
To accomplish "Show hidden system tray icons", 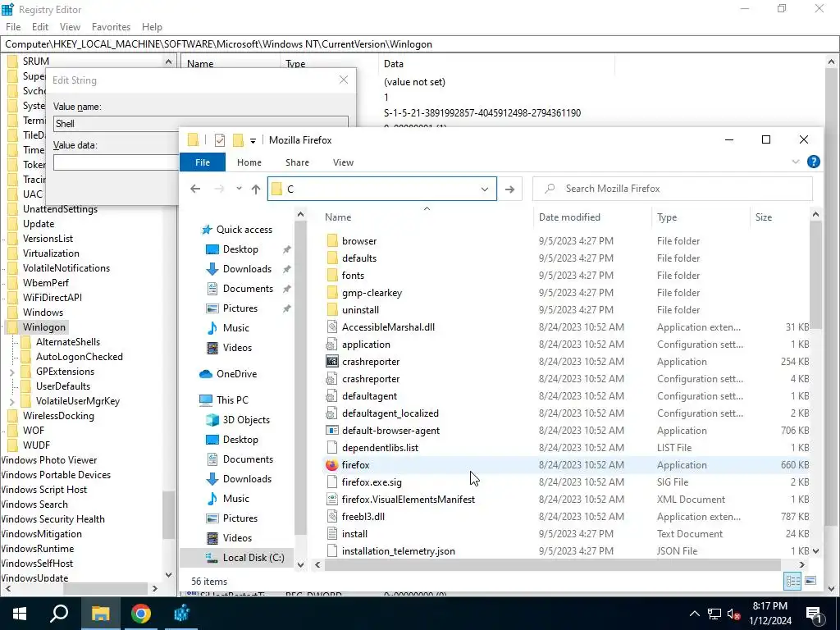I will pos(694,614).
